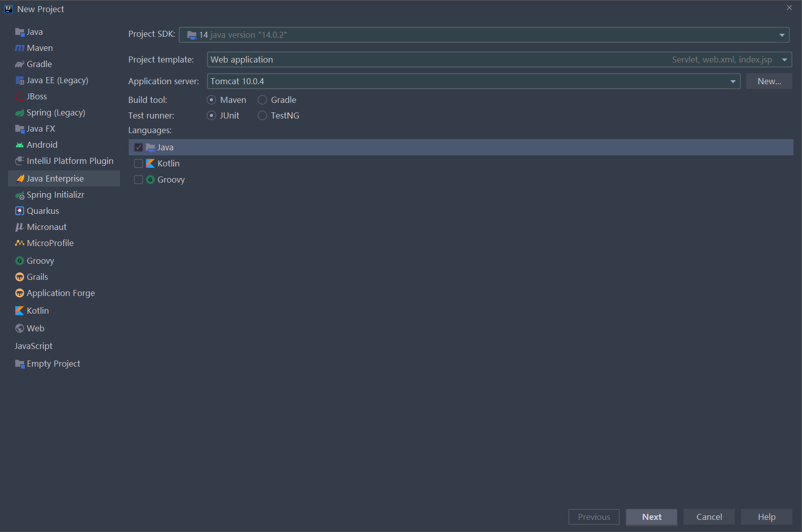Select Web project type in sidebar
The width and height of the screenshot is (802, 532).
64,328
